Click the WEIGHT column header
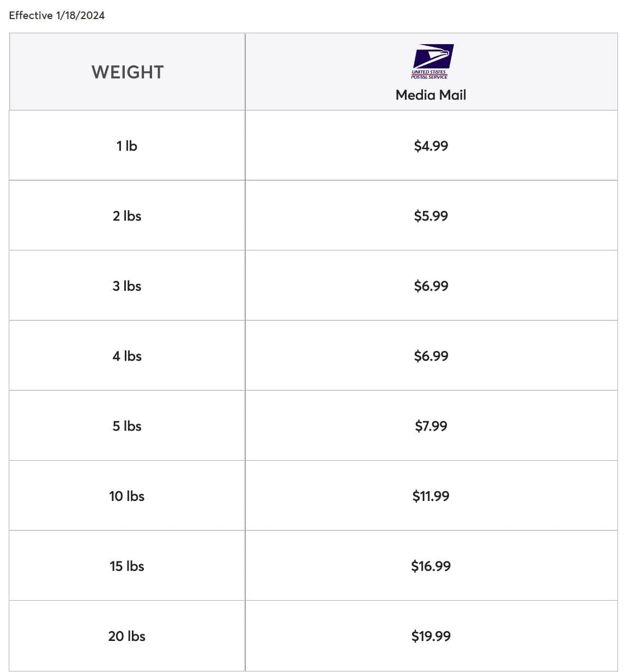The height and width of the screenshot is (672, 624). coord(128,72)
